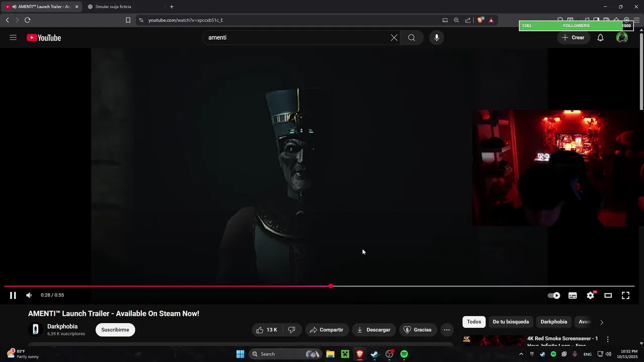
Task: Open taskbar Search box
Action: (x=285, y=354)
